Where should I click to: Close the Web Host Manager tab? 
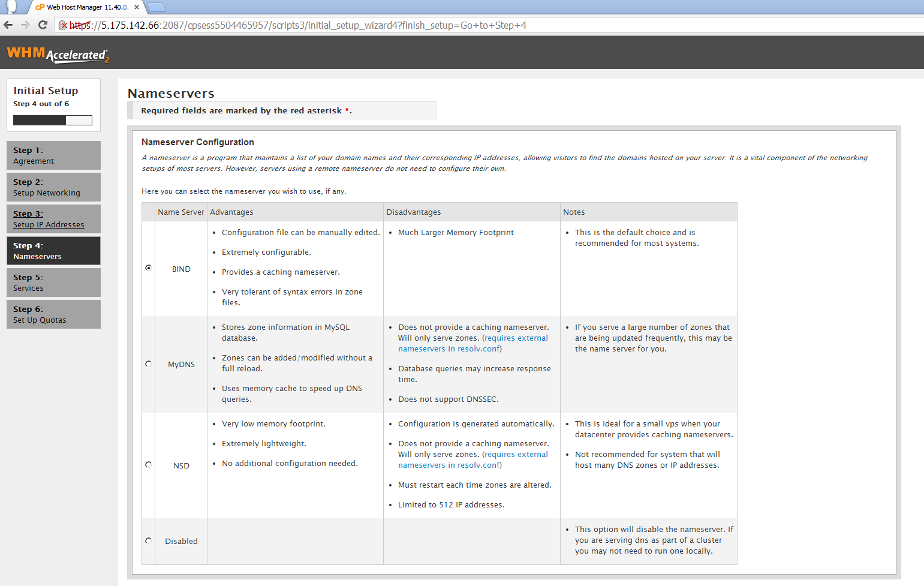point(137,7)
